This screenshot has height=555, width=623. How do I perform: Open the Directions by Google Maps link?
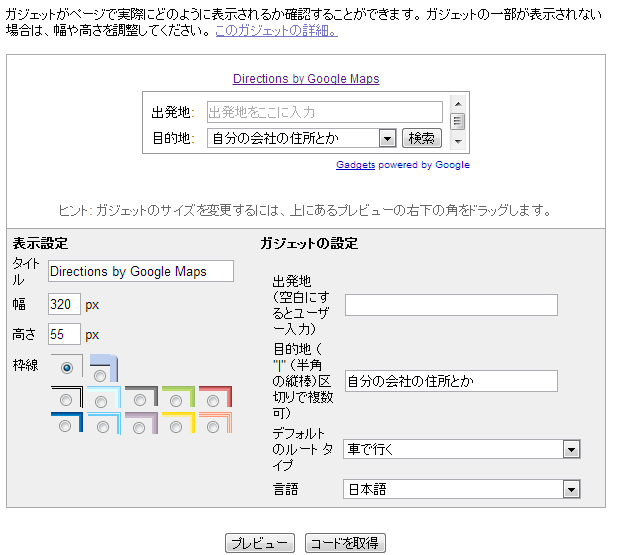pyautogui.click(x=306, y=79)
